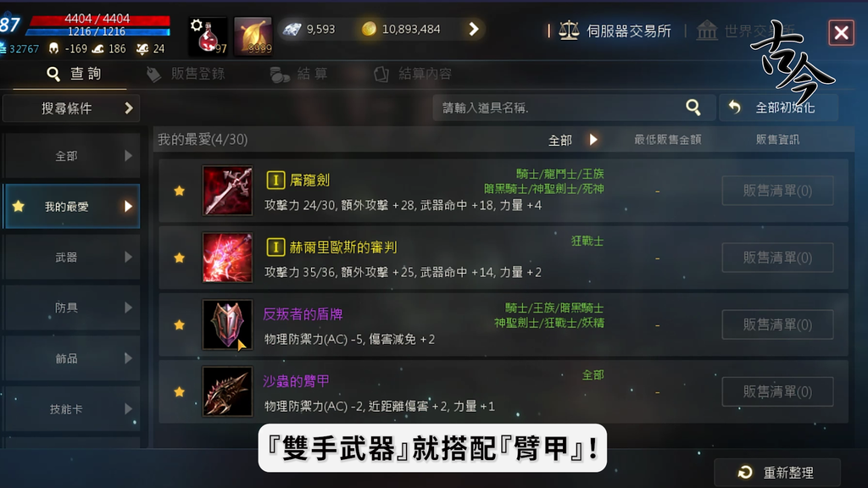Select the golden feather item icon
This screenshot has width=868, height=488.
253,36
